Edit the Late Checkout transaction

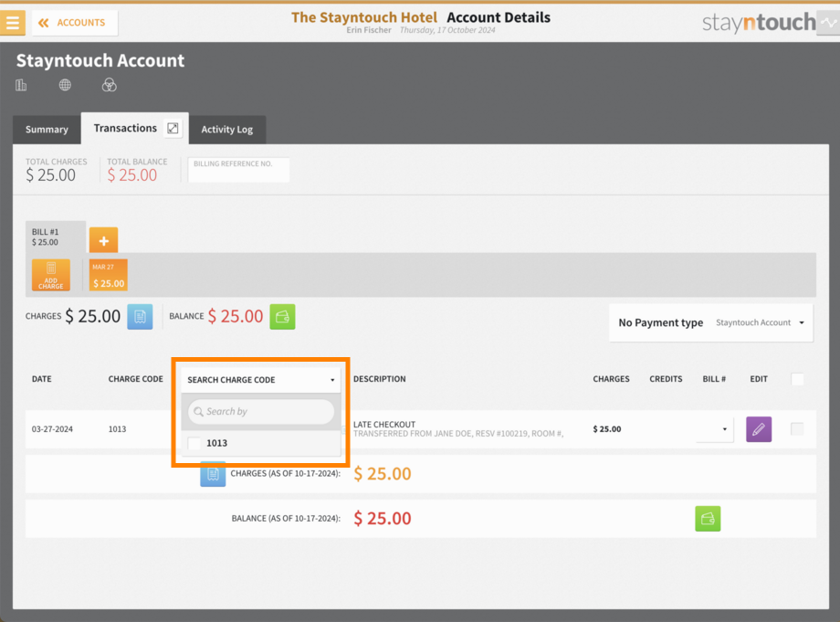[759, 429]
